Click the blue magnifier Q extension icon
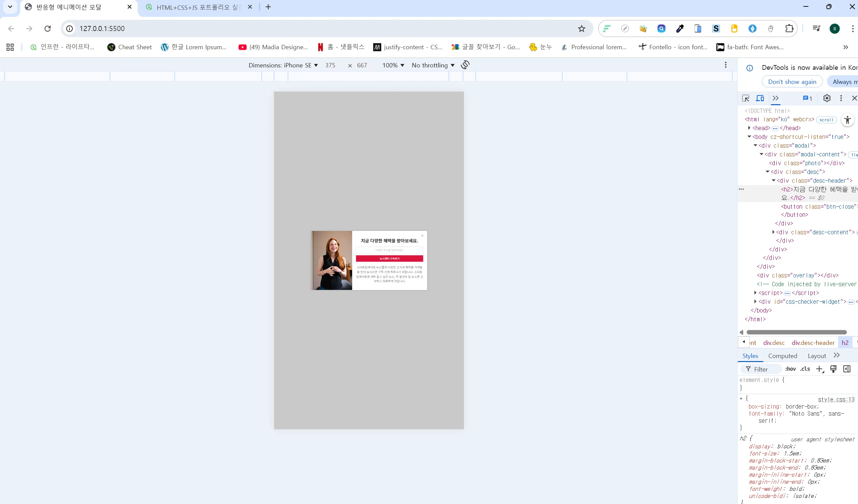Screen dimensions: 858x504 click(x=661, y=29)
